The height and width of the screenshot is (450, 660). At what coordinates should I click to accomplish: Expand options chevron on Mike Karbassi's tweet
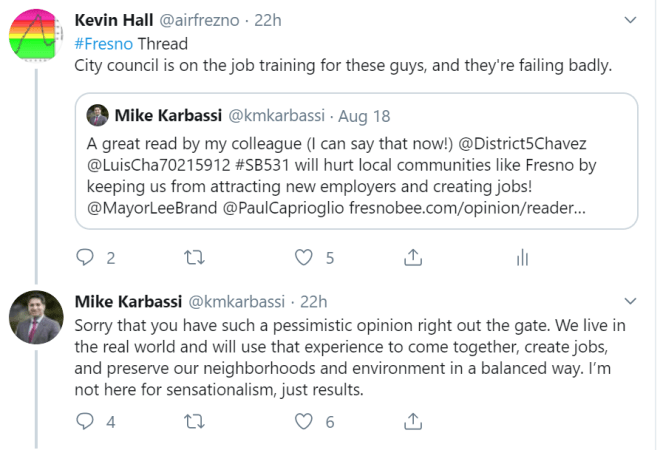[630, 300]
